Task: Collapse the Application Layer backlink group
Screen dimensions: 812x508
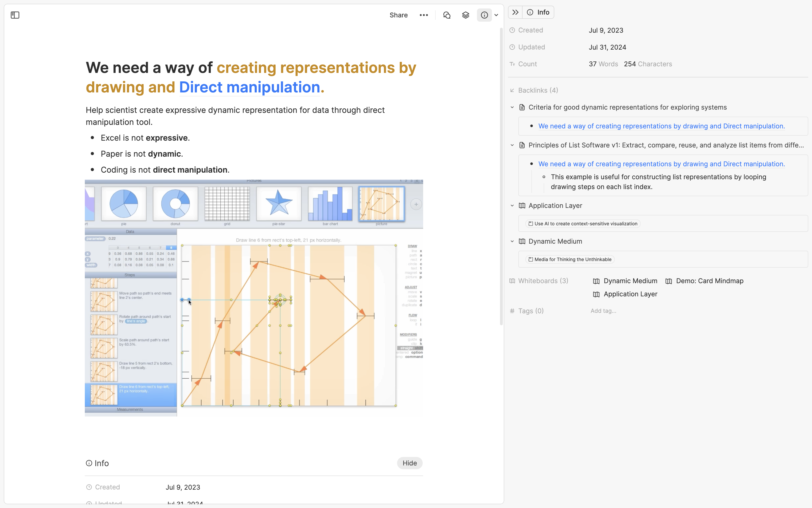Action: click(512, 206)
